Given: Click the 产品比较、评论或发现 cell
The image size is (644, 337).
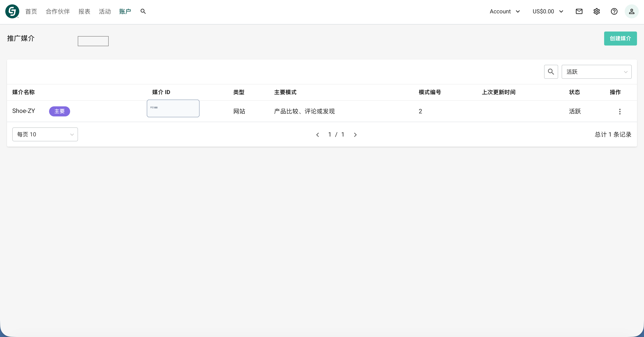Looking at the screenshot, I should tap(304, 111).
